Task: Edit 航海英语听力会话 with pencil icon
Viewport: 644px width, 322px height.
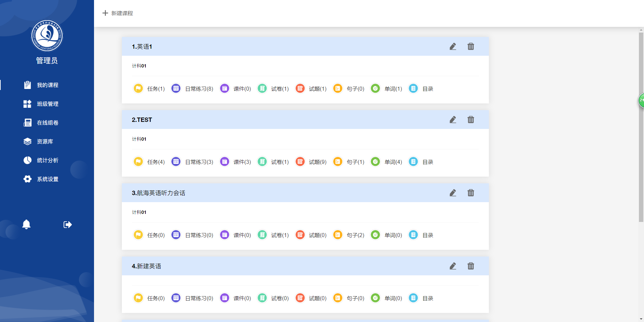Action: (453, 193)
